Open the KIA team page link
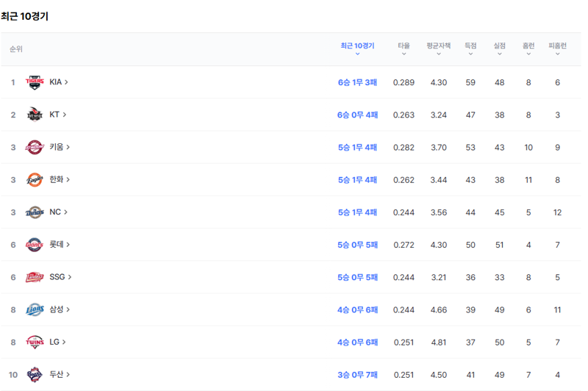Viewport: 588px width, 391px height. 59,82
